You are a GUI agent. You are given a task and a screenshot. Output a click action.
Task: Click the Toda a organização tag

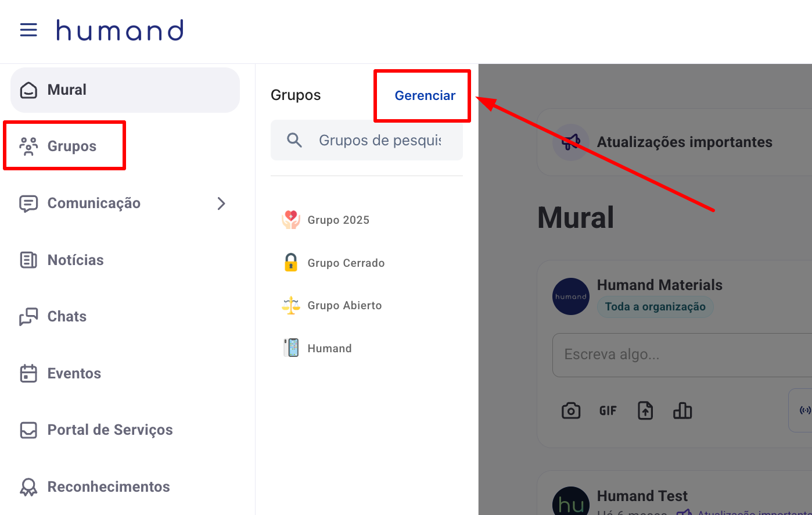[x=655, y=307]
